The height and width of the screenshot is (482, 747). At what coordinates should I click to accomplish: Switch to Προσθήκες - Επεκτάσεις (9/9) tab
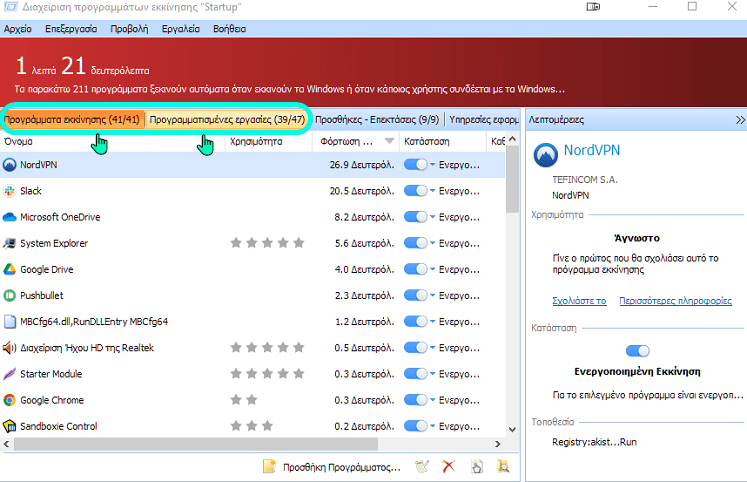click(x=377, y=120)
